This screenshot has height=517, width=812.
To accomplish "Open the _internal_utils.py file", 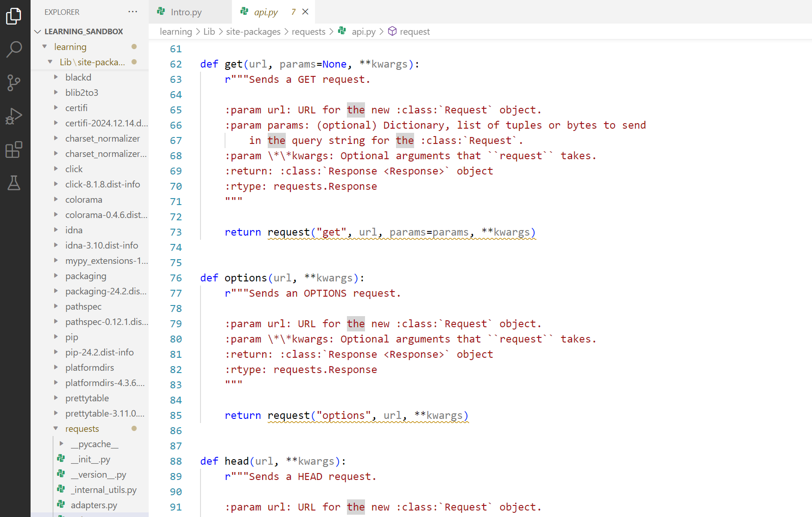I will 104,490.
